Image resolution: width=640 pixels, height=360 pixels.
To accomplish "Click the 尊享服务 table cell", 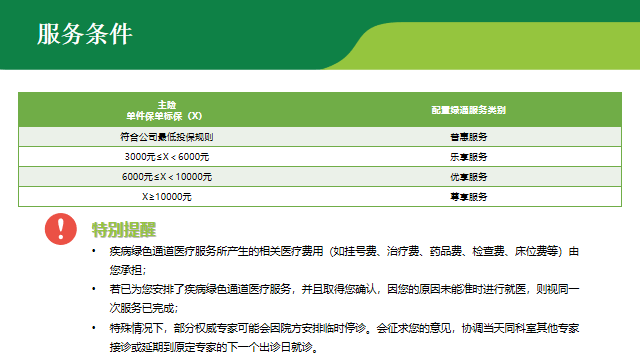I will coord(469,197).
